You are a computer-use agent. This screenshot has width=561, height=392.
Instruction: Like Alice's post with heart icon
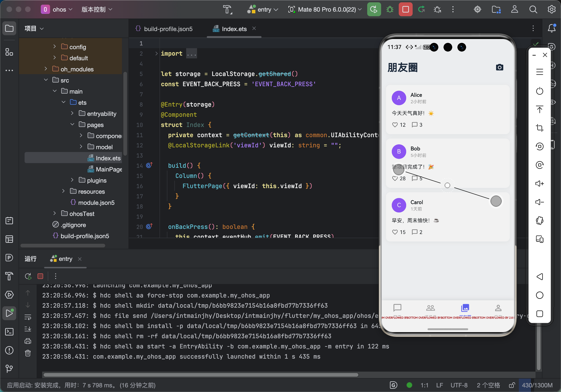point(395,125)
